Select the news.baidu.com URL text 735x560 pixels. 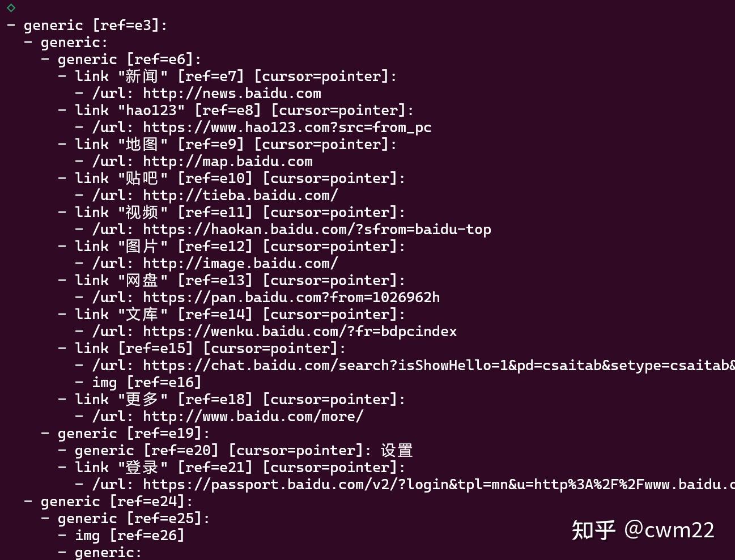pyautogui.click(x=232, y=94)
